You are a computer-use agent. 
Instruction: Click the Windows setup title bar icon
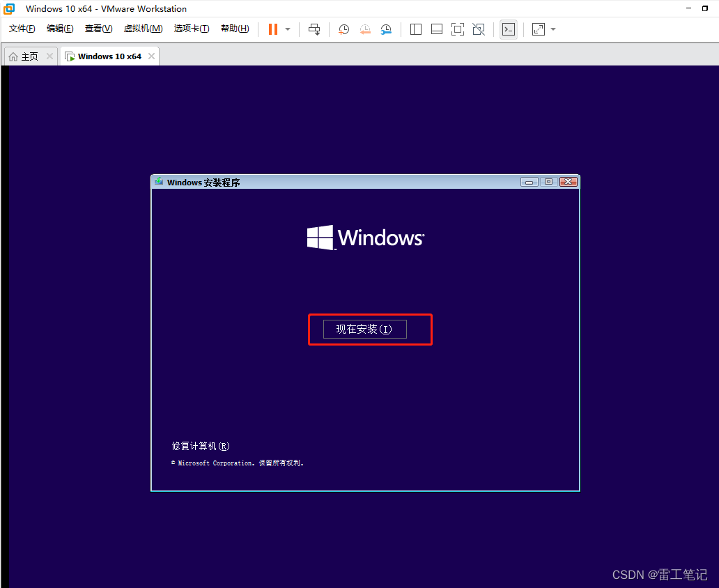(159, 182)
